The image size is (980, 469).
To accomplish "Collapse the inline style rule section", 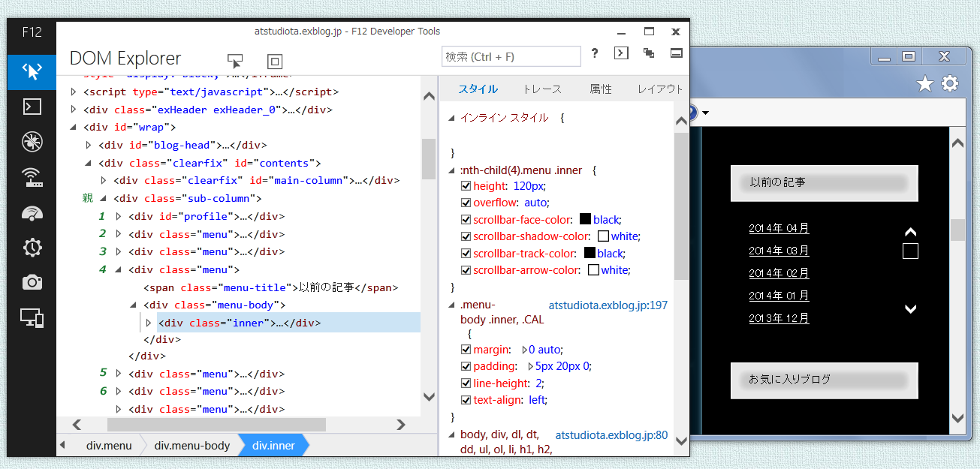I will pos(451,118).
